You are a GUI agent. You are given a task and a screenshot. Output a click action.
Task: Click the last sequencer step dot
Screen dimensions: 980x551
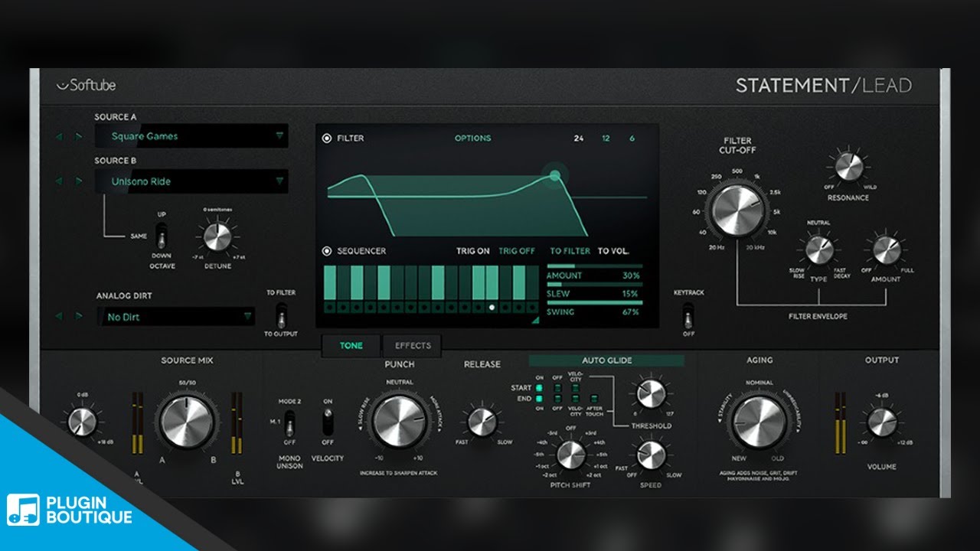click(x=533, y=307)
